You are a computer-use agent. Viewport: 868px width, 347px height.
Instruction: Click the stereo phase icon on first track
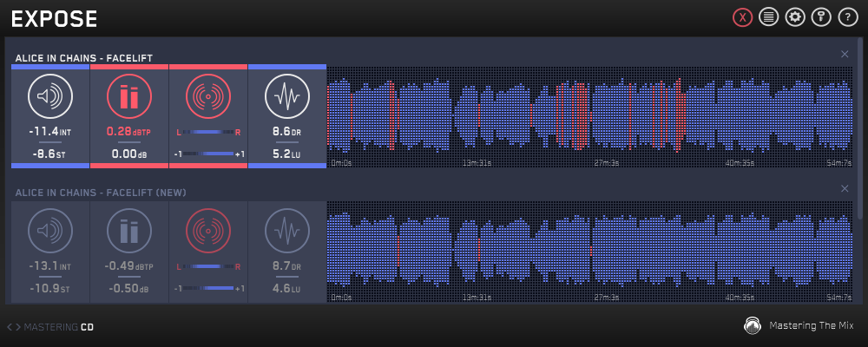tap(208, 95)
